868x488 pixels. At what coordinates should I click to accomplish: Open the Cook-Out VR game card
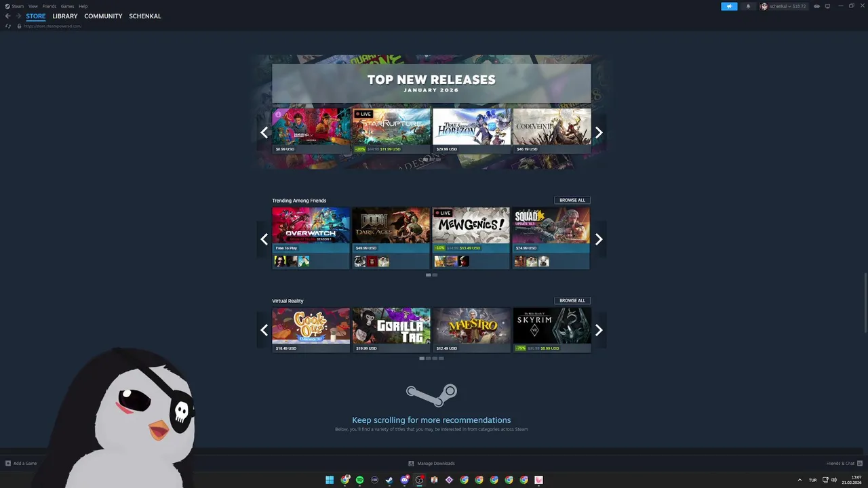click(311, 330)
